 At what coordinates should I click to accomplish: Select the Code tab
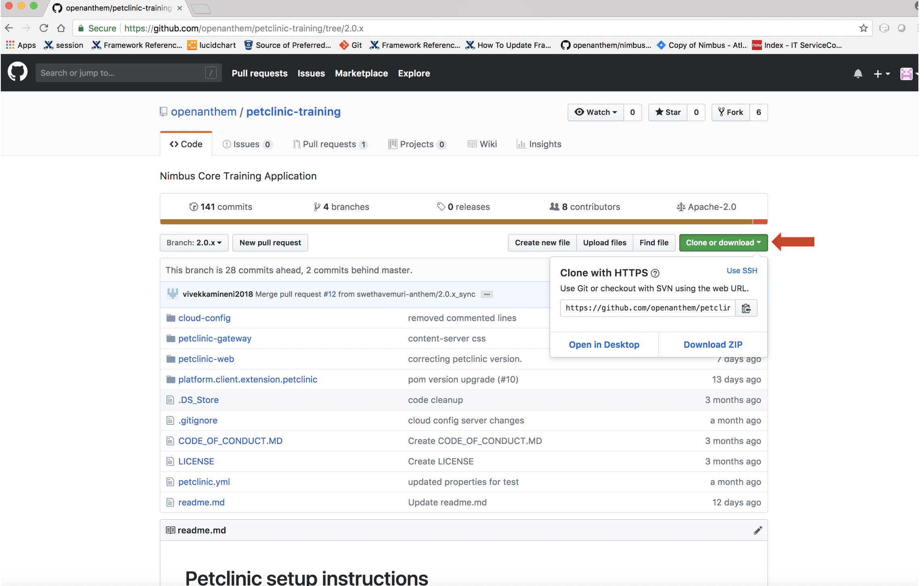tap(186, 144)
